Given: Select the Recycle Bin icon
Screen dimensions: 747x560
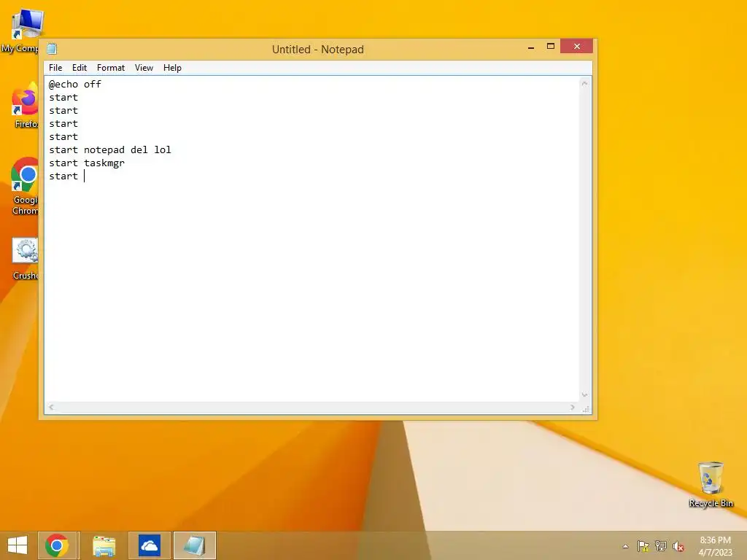Looking at the screenshot, I should (x=711, y=484).
